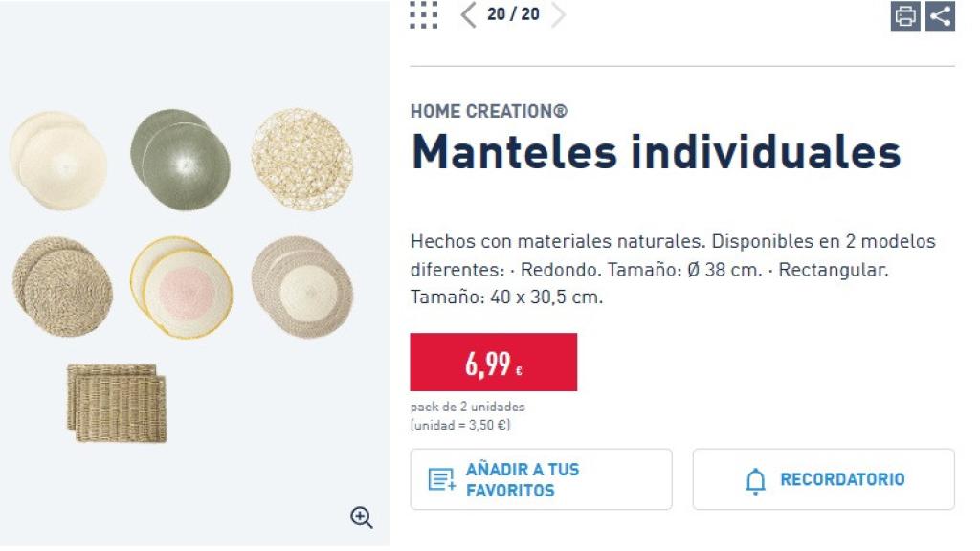This screenshot has width=980, height=551.
Task: Click the RECORDATORIO button
Action: coord(823,478)
